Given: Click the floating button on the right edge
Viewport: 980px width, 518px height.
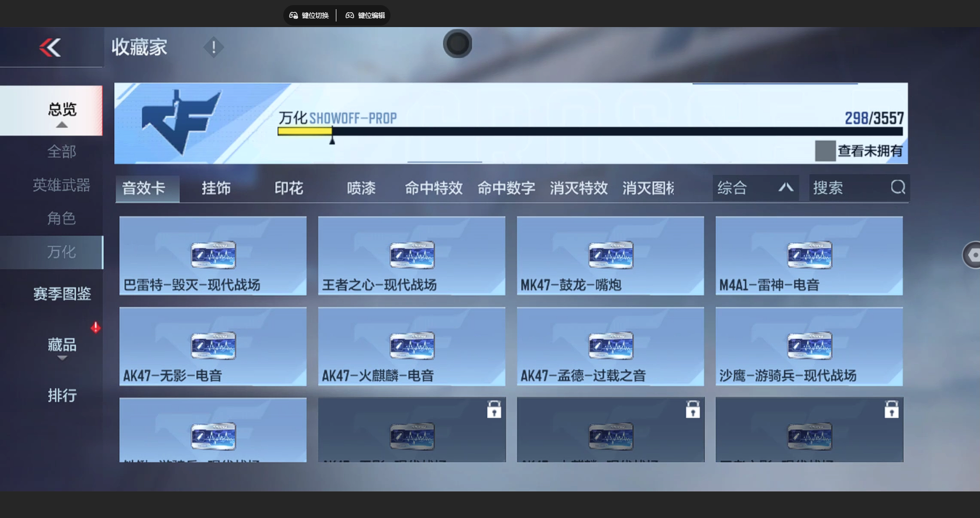Looking at the screenshot, I should click(x=971, y=255).
